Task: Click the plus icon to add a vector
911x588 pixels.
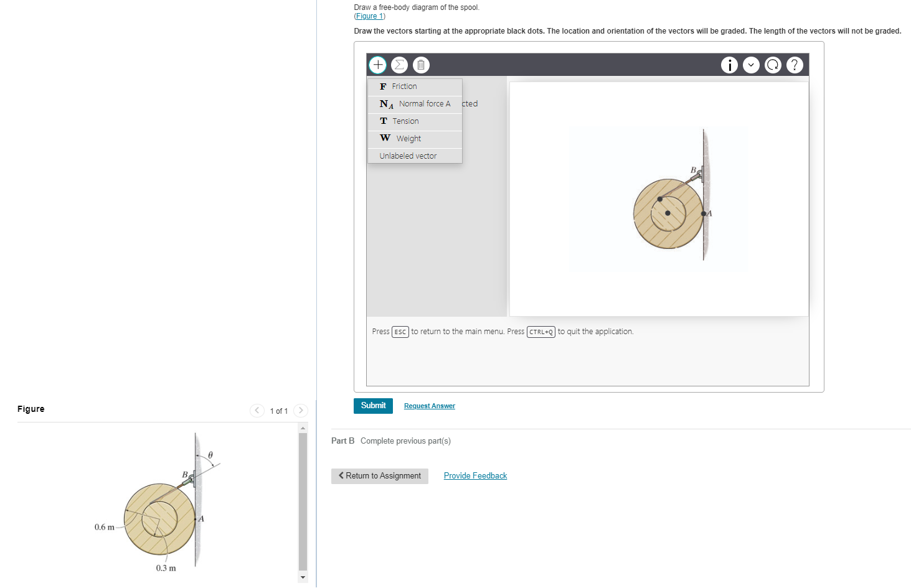Action: [377, 65]
